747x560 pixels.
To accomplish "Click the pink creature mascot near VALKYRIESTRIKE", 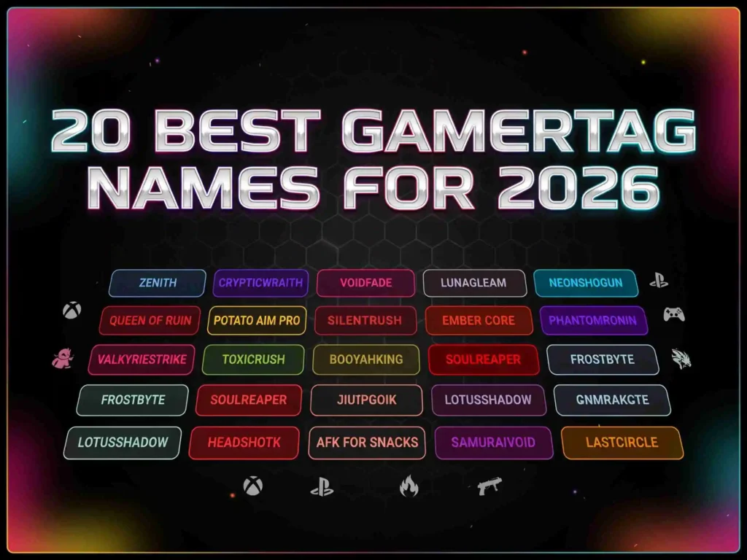I will pos(63,358).
